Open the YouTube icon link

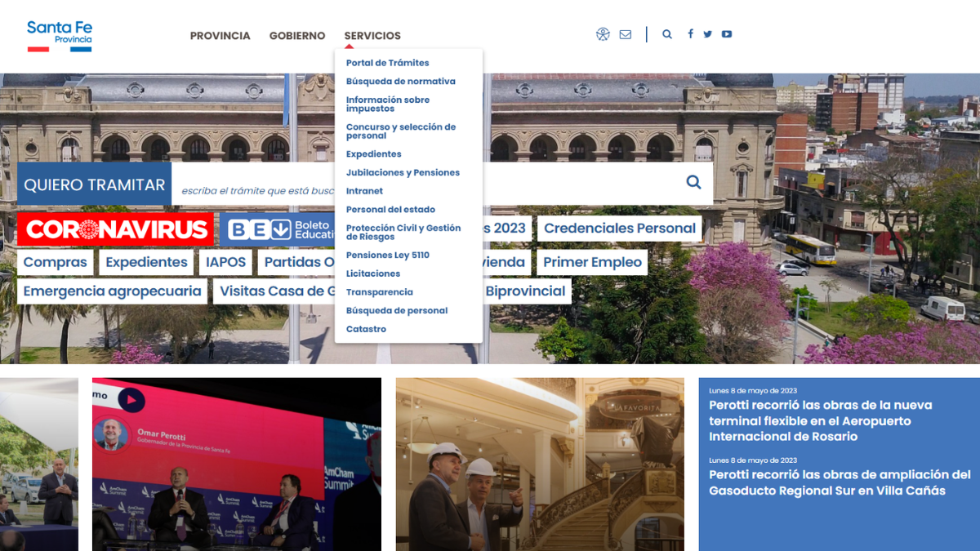(726, 34)
